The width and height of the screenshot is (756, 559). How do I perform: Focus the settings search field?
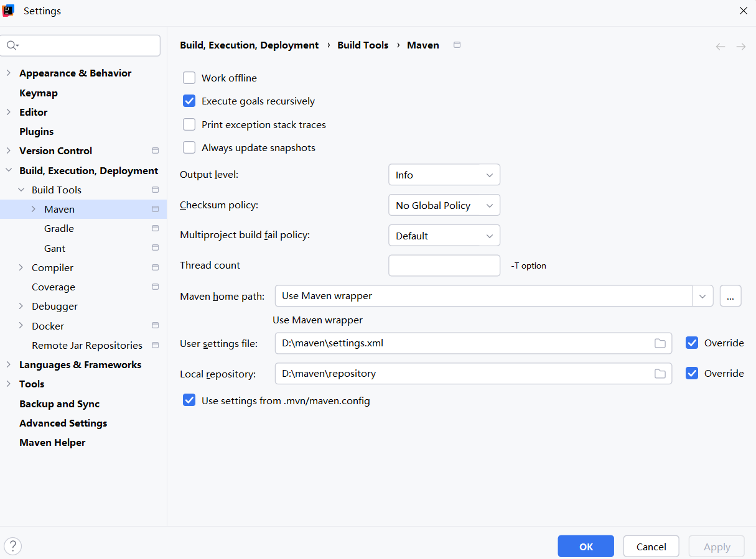click(x=81, y=45)
